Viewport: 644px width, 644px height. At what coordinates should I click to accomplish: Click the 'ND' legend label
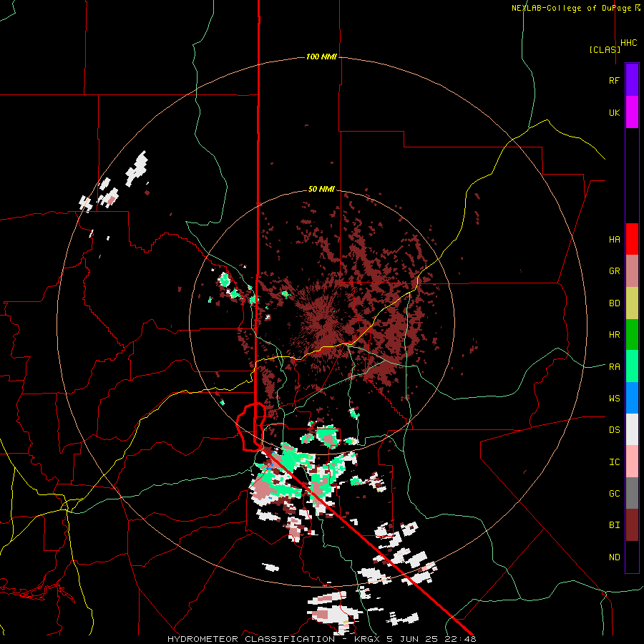point(614,557)
